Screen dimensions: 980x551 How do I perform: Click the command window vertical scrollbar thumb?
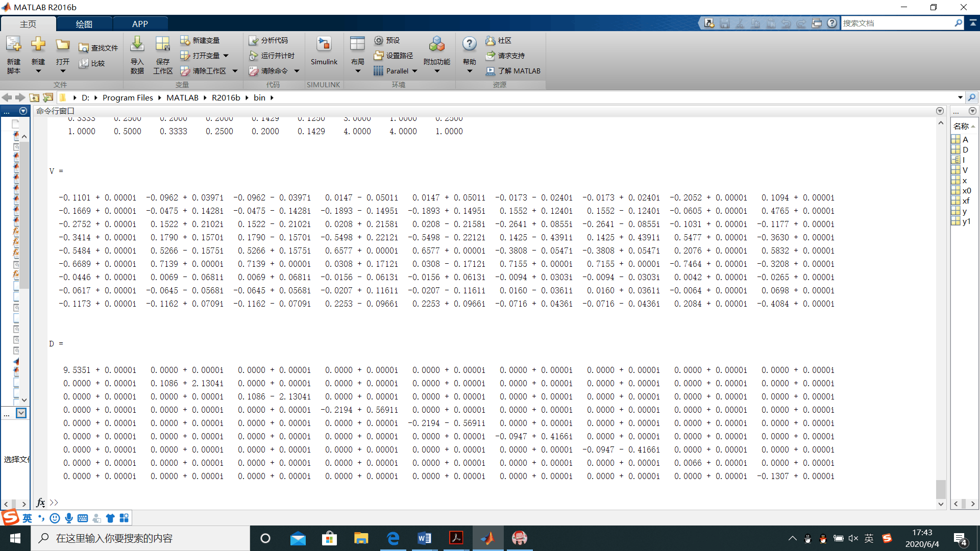[941, 489]
